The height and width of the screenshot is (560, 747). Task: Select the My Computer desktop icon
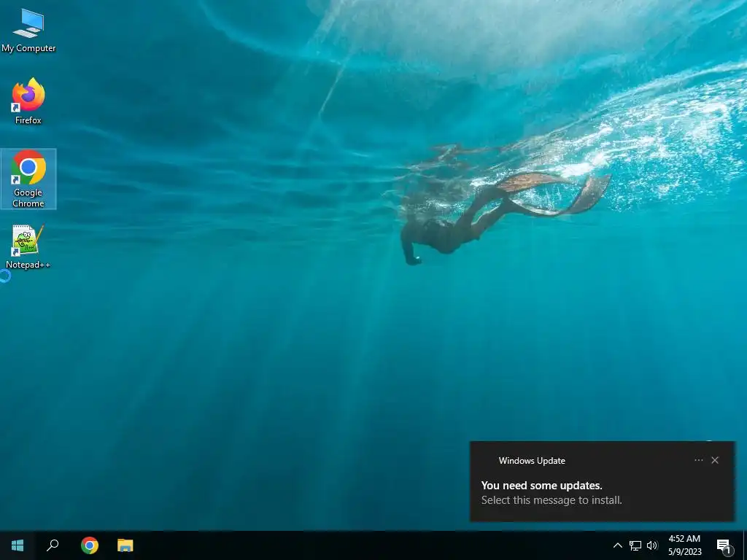28,31
